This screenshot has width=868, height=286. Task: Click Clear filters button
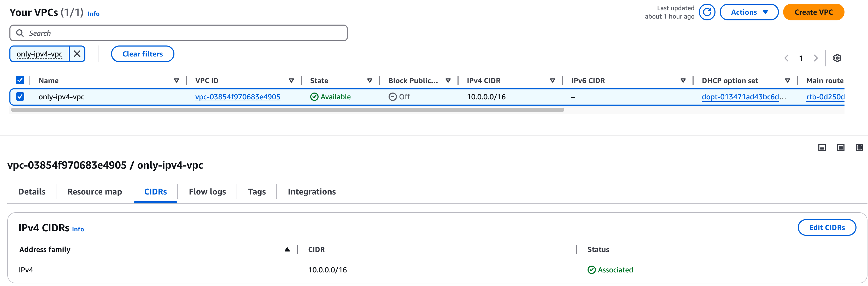[x=143, y=54]
